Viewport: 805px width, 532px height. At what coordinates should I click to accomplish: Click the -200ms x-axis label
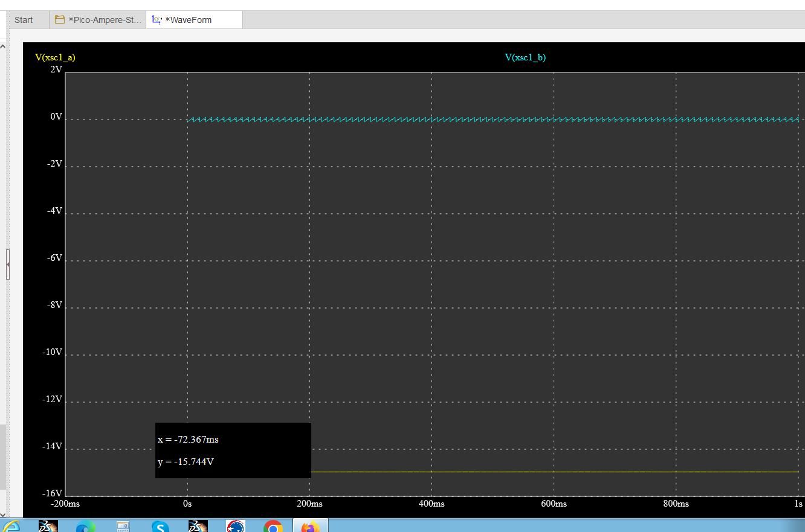[x=65, y=504]
